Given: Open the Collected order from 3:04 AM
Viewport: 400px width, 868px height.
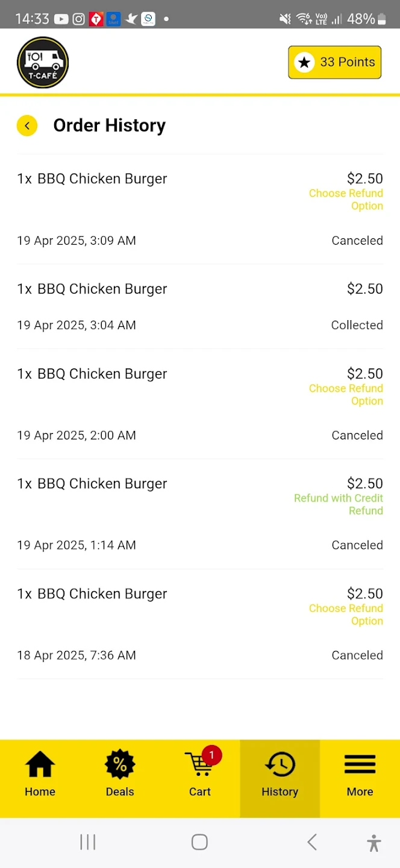Looking at the screenshot, I should (200, 306).
